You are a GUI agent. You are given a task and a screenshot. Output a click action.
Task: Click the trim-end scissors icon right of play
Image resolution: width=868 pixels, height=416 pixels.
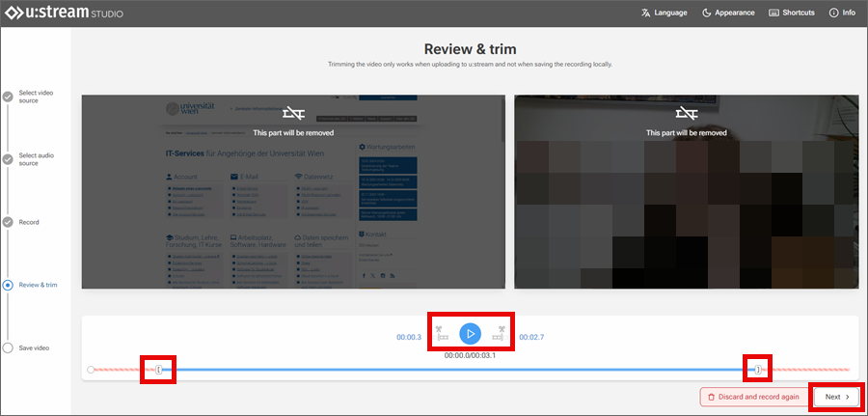click(x=500, y=334)
